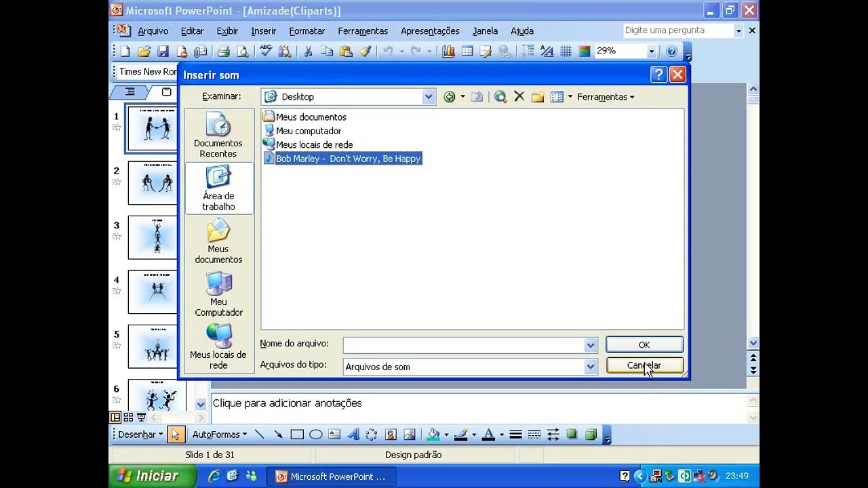The height and width of the screenshot is (488, 868).
Task: Expand the Nome do arquivo dropdown arrow
Action: (x=591, y=346)
